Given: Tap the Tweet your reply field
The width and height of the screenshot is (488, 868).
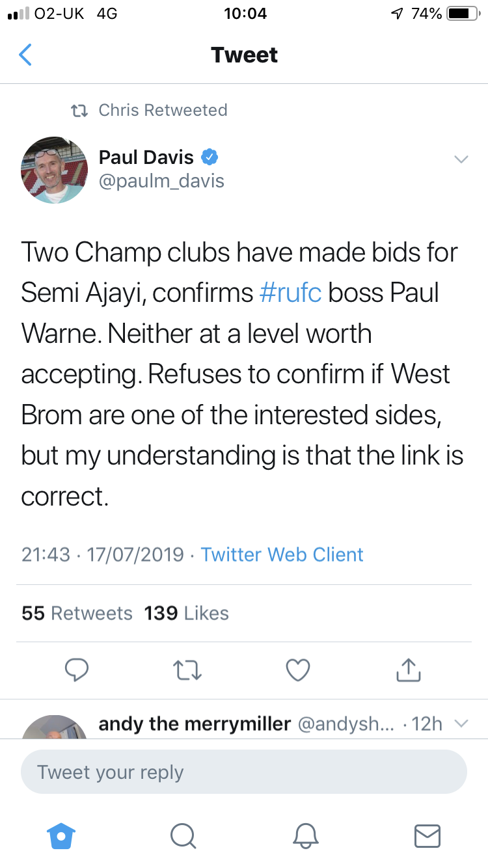Looking at the screenshot, I should pos(244,772).
